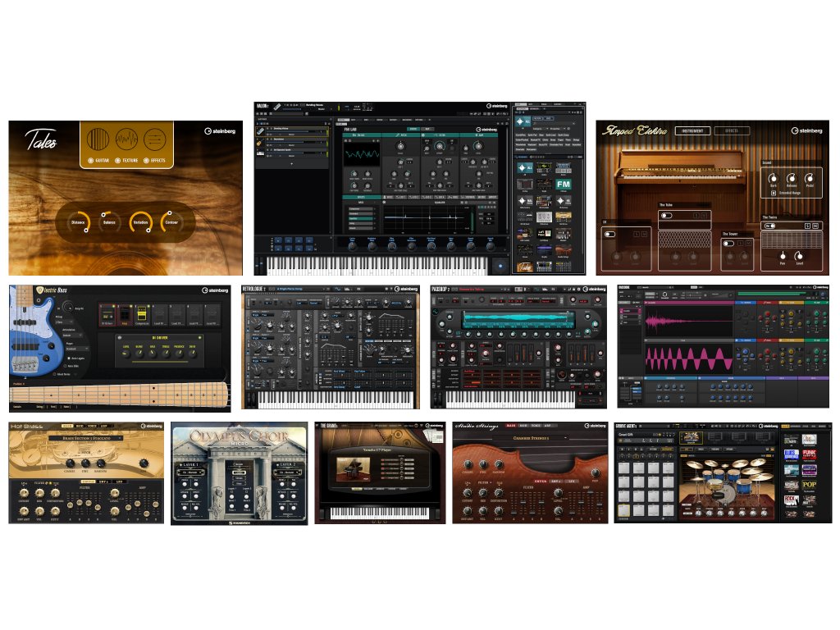Click the Balance knob in Tales
Viewport: 840px width, 630px height.
pyautogui.click(x=109, y=221)
